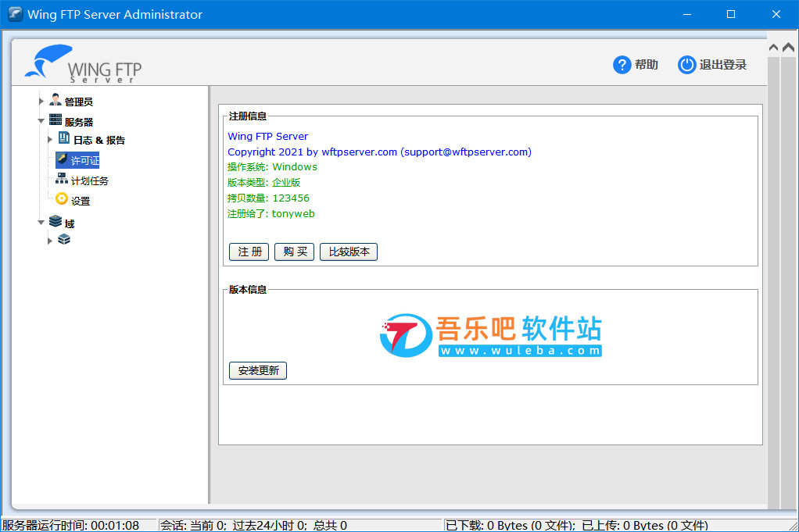Select the 日志 & 报告 label
This screenshot has height=532, width=799.
tap(99, 140)
